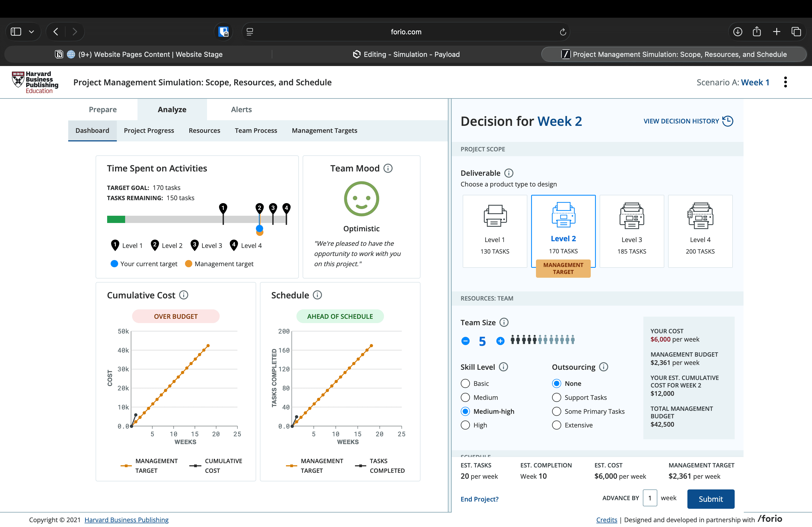Click the plus icon to increase team size
Screen dimensions: 812x527
[500, 341]
